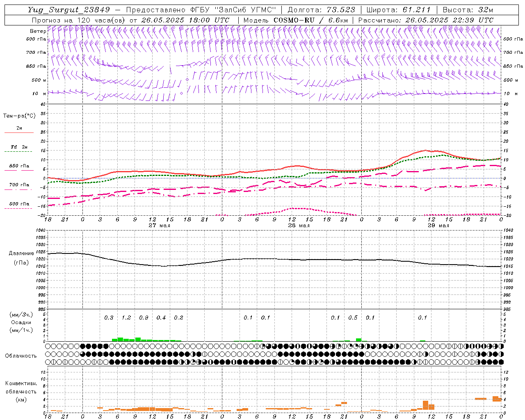Click the Тем-ра(°C) axis label
525x420 pixels.
(19, 116)
